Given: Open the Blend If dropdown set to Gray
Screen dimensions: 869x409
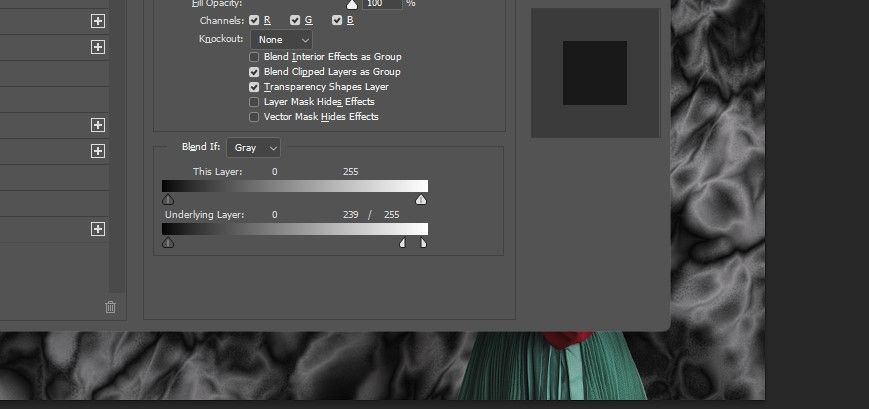Looking at the screenshot, I should [253, 147].
